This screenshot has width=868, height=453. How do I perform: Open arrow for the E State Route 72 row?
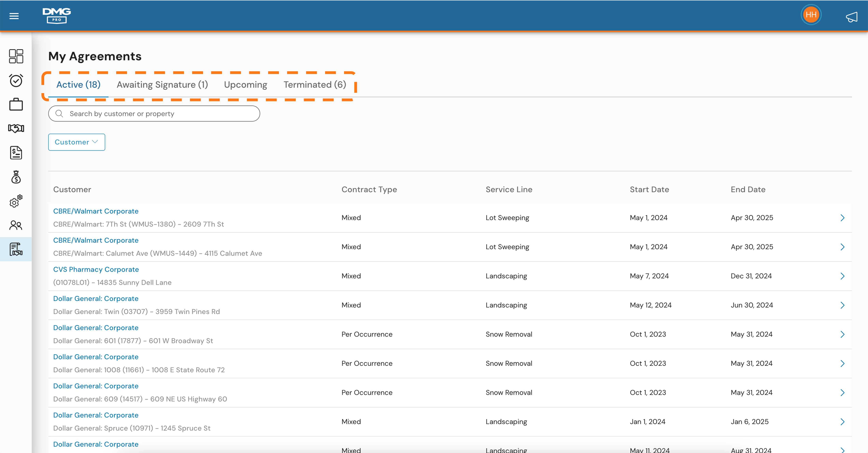[842, 364]
